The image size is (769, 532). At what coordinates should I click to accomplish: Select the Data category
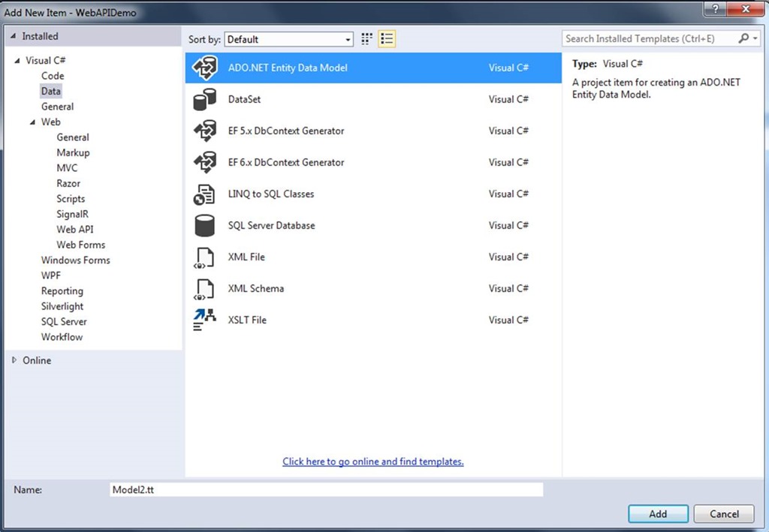click(x=51, y=91)
